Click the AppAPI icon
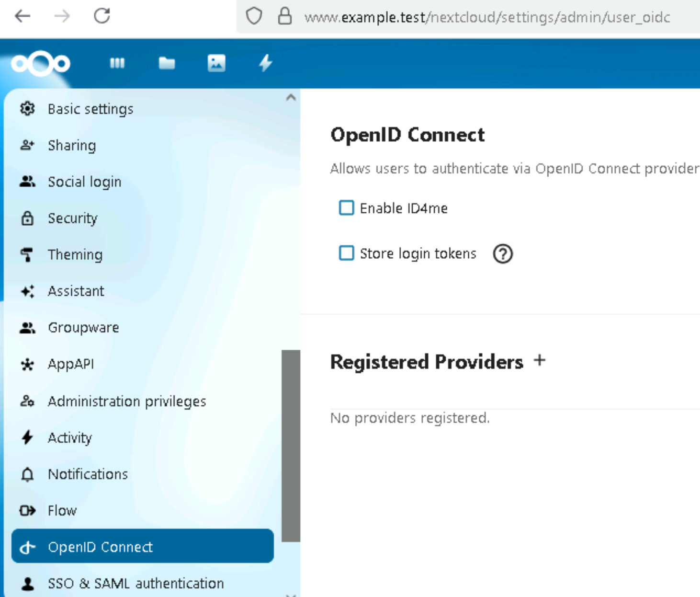The height and width of the screenshot is (597, 700). [x=27, y=365]
